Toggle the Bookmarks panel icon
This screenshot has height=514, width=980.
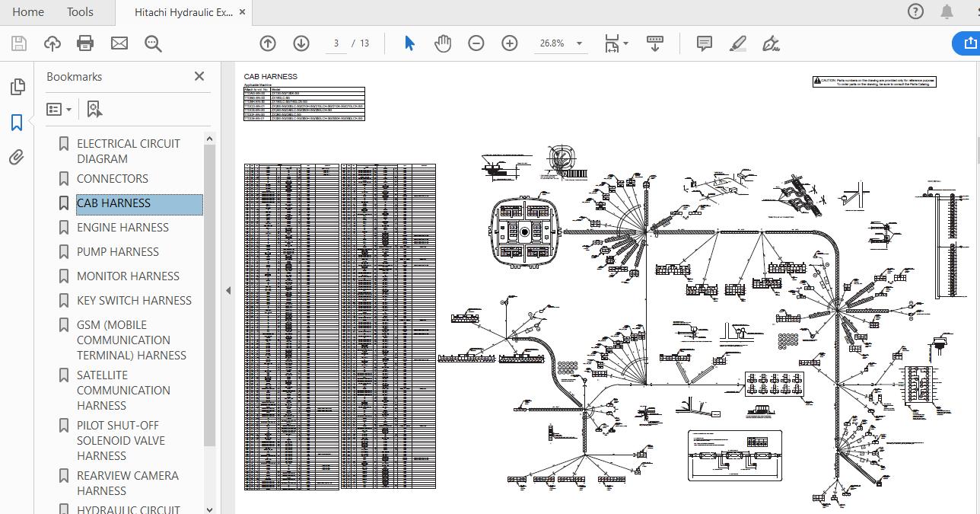[17, 122]
